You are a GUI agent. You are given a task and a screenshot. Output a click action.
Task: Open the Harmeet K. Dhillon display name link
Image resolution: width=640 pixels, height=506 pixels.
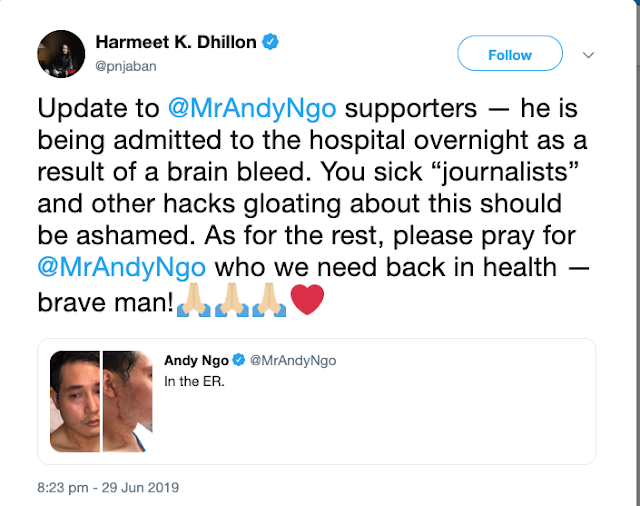[x=176, y=42]
